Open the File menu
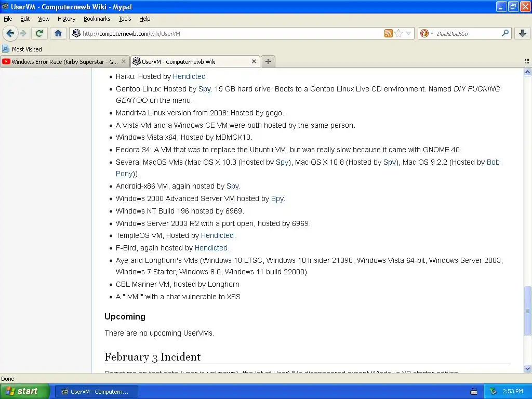Image resolution: width=532 pixels, height=399 pixels. 8,19
